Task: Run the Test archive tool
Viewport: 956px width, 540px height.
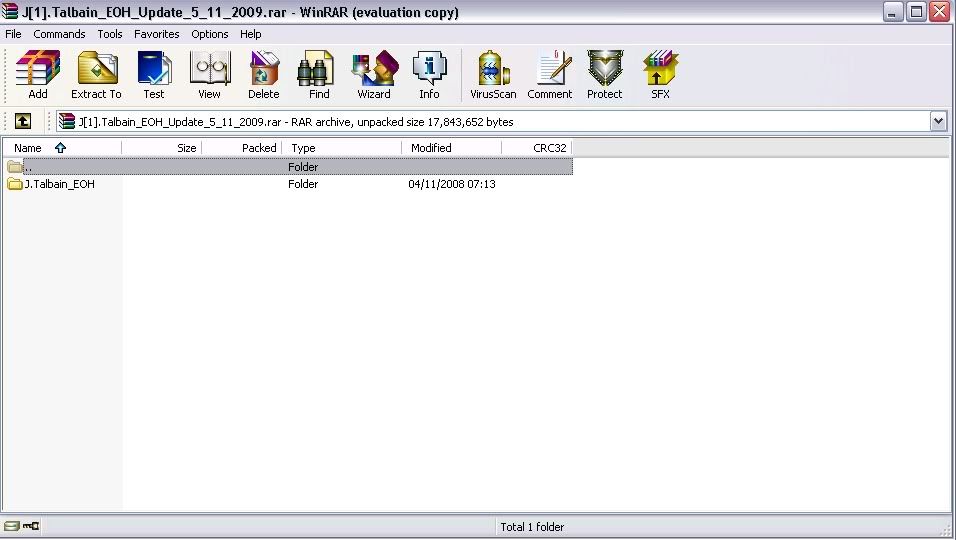Action: [154, 76]
